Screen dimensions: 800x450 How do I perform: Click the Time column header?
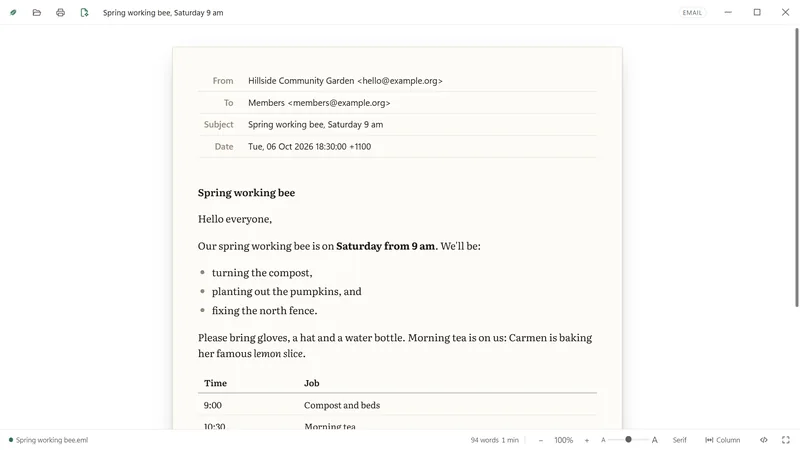point(215,383)
